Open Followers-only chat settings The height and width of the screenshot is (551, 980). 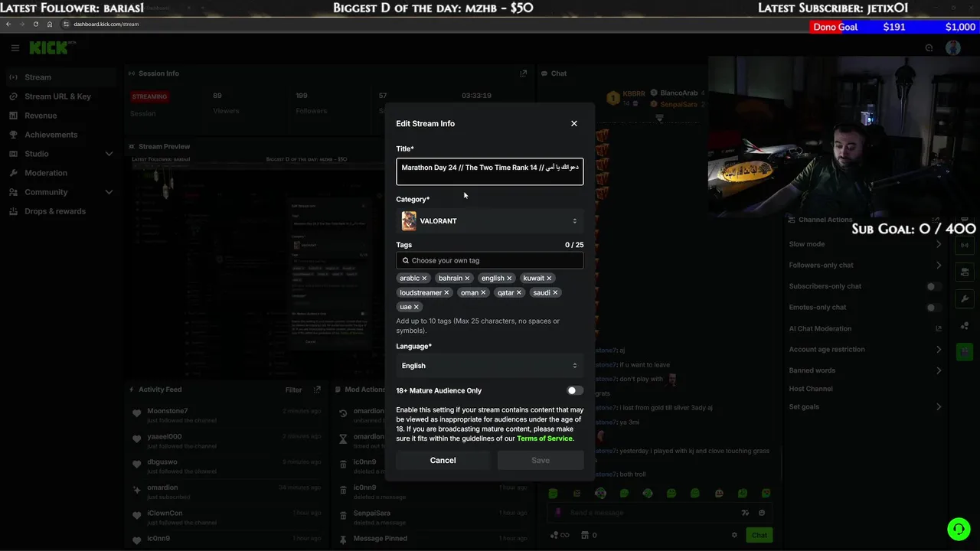[x=865, y=265]
